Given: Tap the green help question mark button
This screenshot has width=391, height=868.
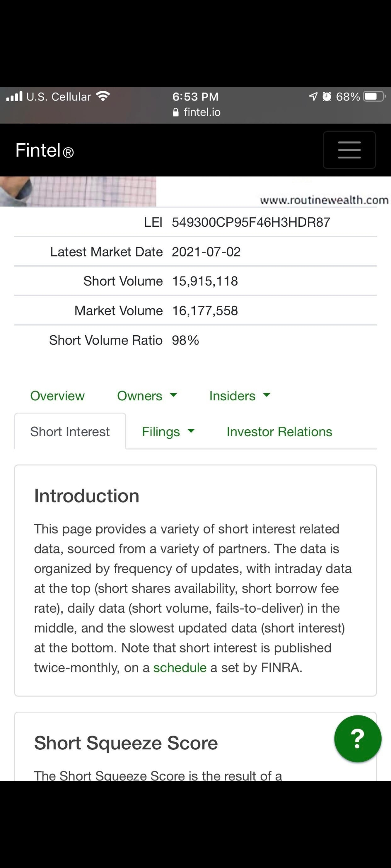Looking at the screenshot, I should pos(357,739).
